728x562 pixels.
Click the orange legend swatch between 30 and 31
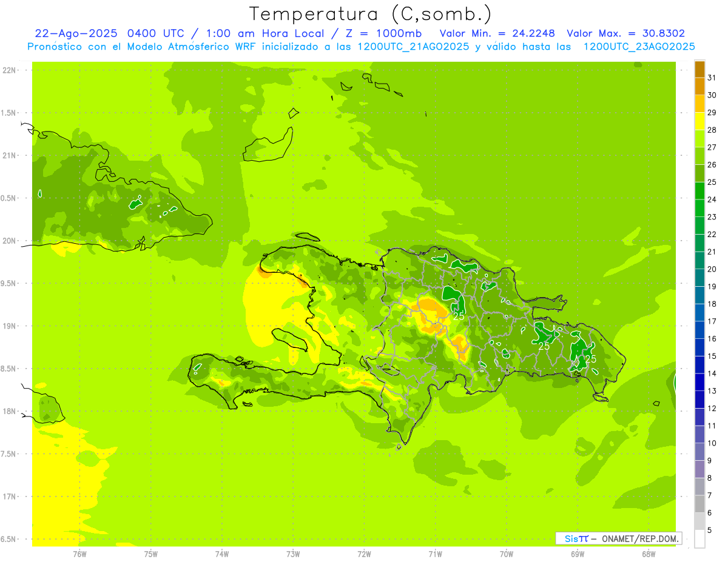pyautogui.click(x=699, y=86)
